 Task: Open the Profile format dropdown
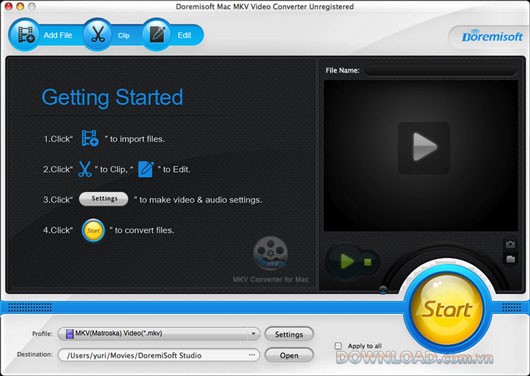[x=159, y=334]
